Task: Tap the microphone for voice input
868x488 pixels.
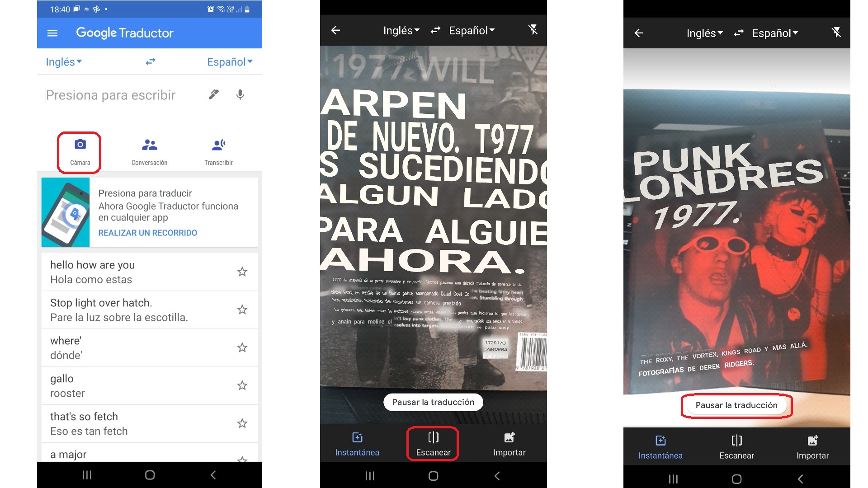Action: tap(240, 95)
